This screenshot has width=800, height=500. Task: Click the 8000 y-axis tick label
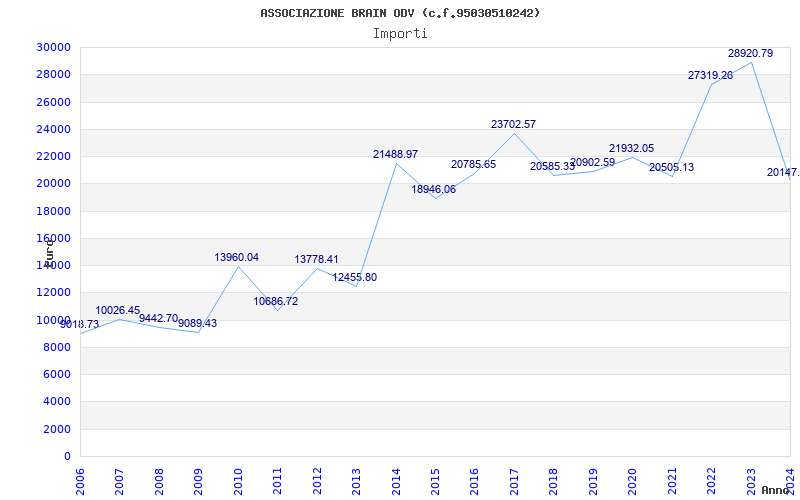[x=57, y=347]
